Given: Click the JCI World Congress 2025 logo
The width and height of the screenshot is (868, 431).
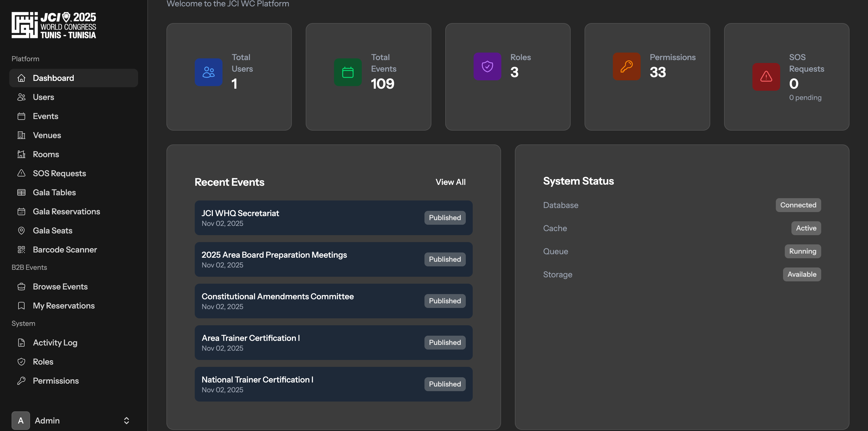Looking at the screenshot, I should [54, 25].
